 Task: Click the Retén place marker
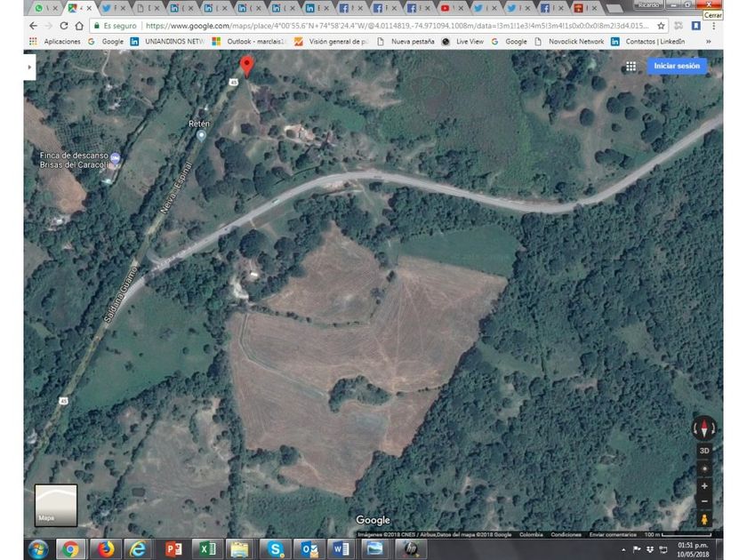[202, 135]
